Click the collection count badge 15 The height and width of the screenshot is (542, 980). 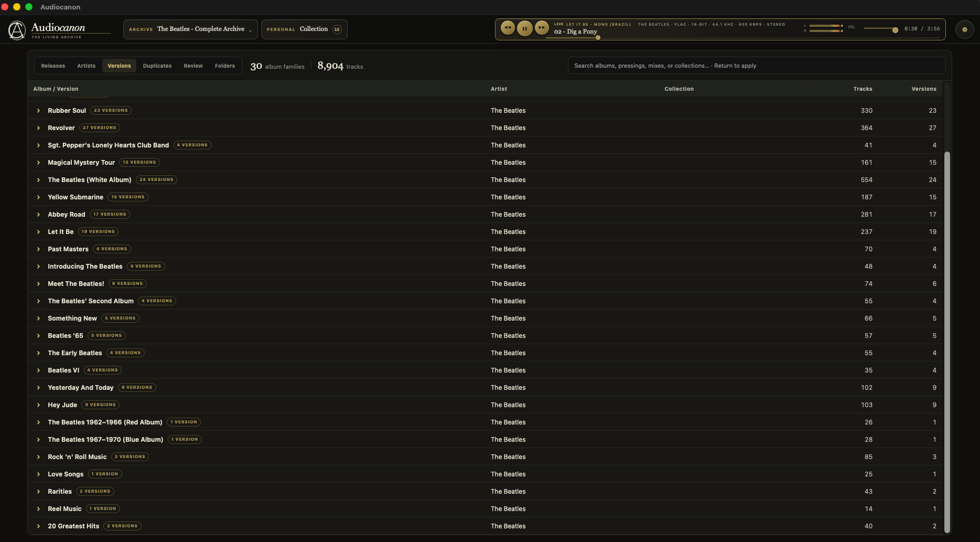(x=337, y=29)
